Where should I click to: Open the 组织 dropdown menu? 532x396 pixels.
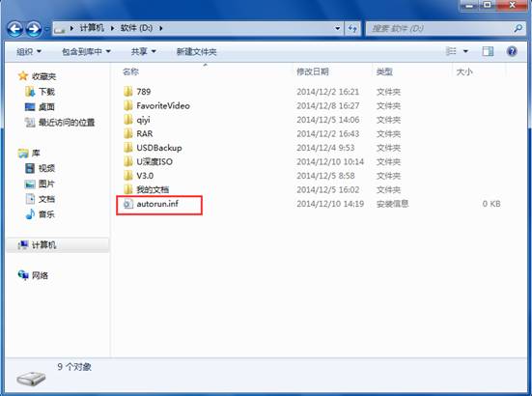[29, 51]
